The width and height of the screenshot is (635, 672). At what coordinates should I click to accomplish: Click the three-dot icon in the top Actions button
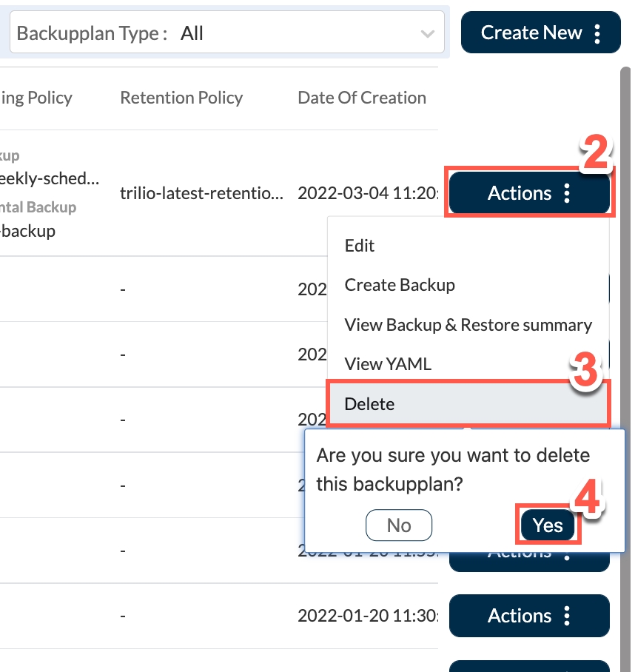point(568,194)
